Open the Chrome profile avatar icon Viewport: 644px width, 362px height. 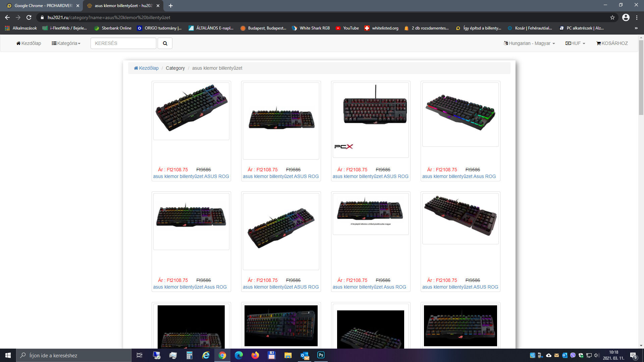tap(626, 17)
